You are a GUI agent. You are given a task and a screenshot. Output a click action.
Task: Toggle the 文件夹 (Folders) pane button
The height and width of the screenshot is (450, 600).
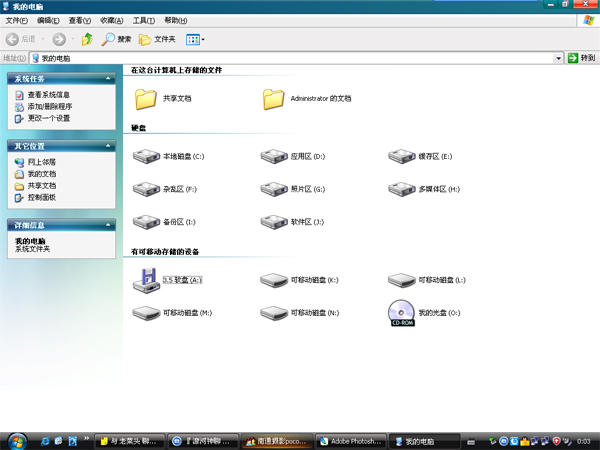click(x=158, y=39)
